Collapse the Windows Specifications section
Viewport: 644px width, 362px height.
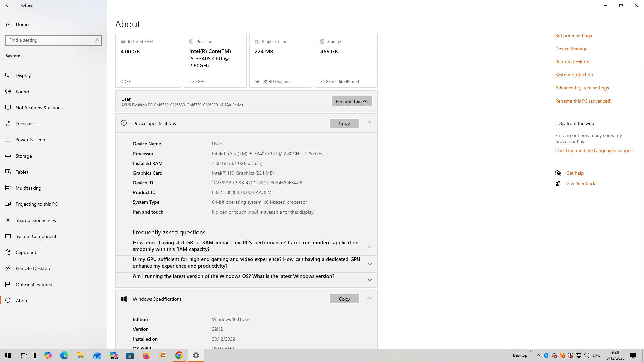coord(369,299)
